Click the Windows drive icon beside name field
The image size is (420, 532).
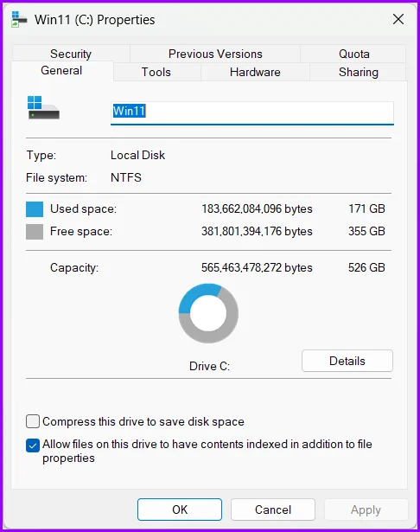point(43,107)
